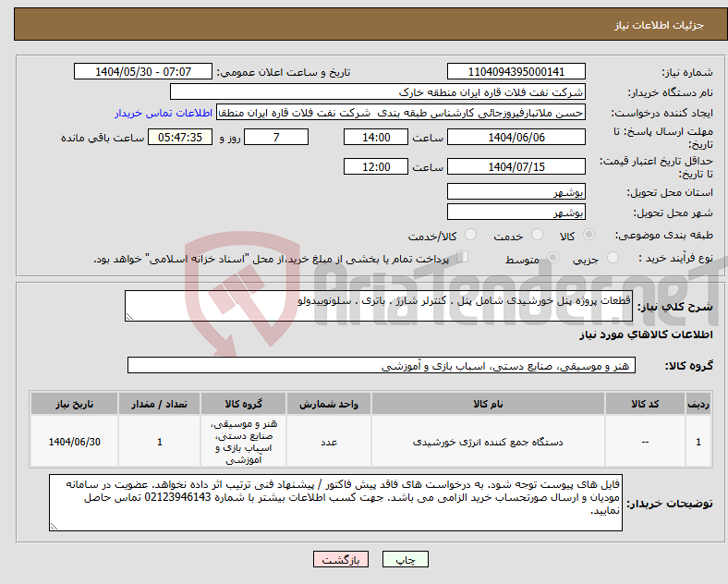Viewport: 728px width, 584px height.
Task: Click the remaining time 05:47:35 field
Action: click(x=180, y=138)
